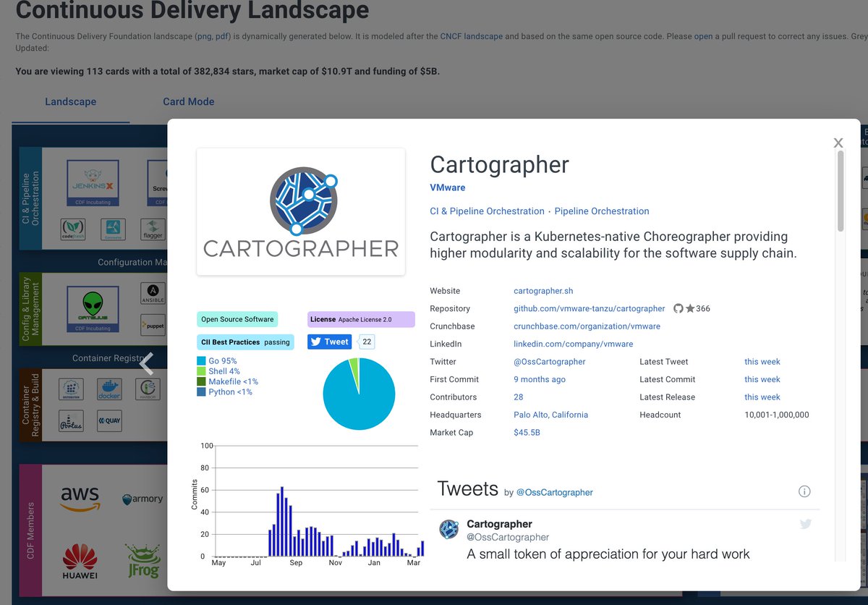Click the languages pie chart
868x605 pixels.
pos(359,394)
